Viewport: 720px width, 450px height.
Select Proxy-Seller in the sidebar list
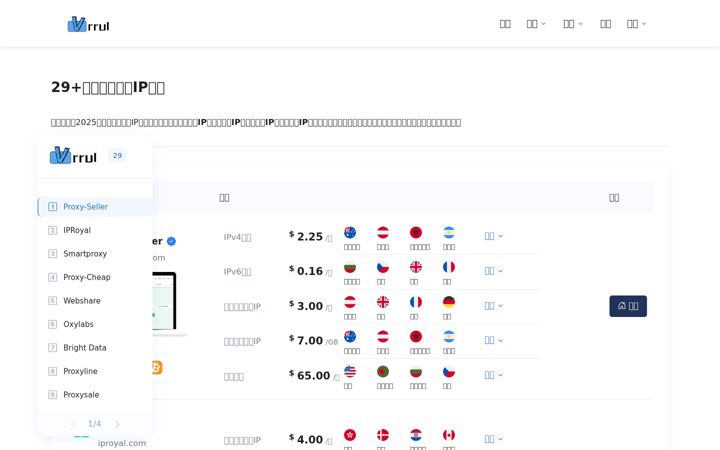coord(95,207)
